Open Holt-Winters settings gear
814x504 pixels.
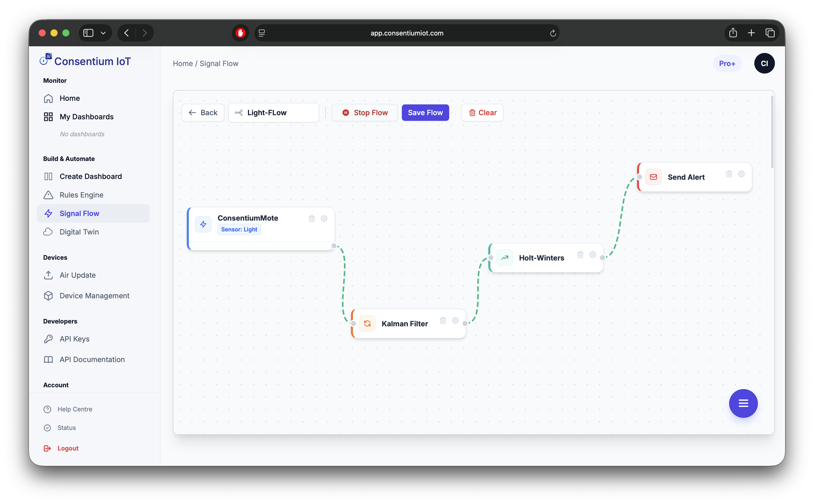(x=592, y=255)
